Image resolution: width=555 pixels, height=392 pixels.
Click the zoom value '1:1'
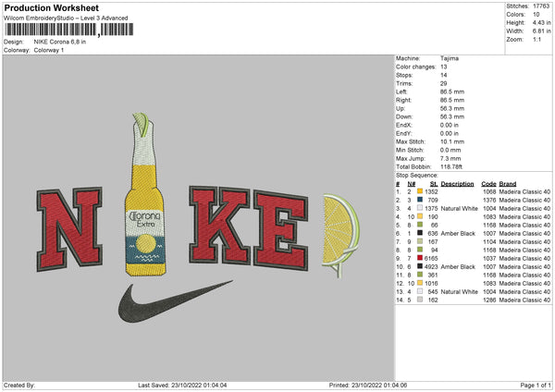(536, 39)
